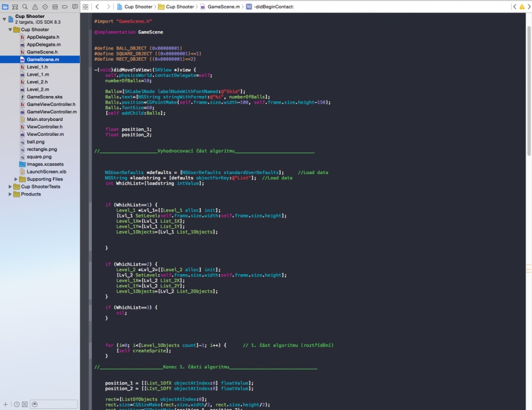Expand the Supporting Files folder
532x410 pixels.
17,179
